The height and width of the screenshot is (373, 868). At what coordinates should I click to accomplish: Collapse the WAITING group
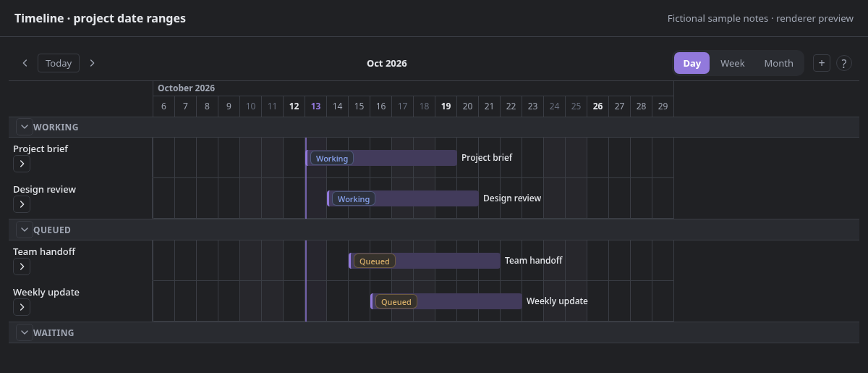pyautogui.click(x=25, y=332)
